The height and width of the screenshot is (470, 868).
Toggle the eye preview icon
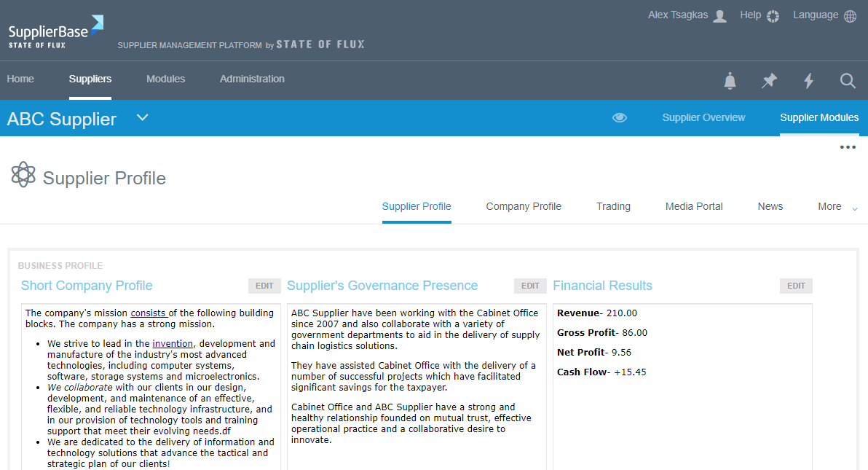(x=620, y=117)
